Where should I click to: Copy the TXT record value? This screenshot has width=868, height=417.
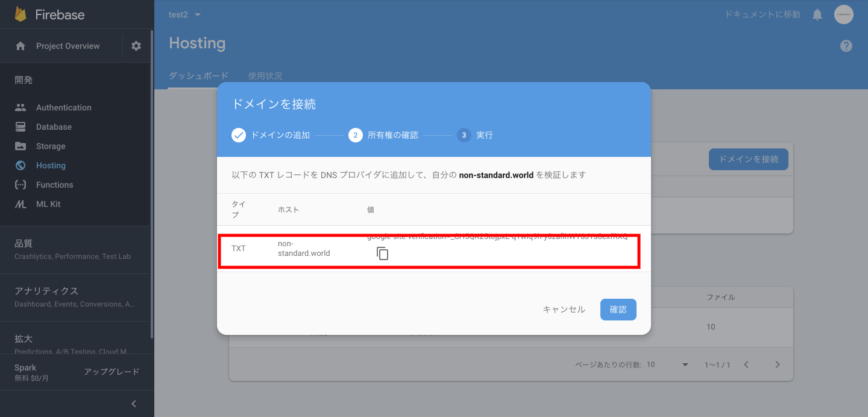click(x=382, y=253)
